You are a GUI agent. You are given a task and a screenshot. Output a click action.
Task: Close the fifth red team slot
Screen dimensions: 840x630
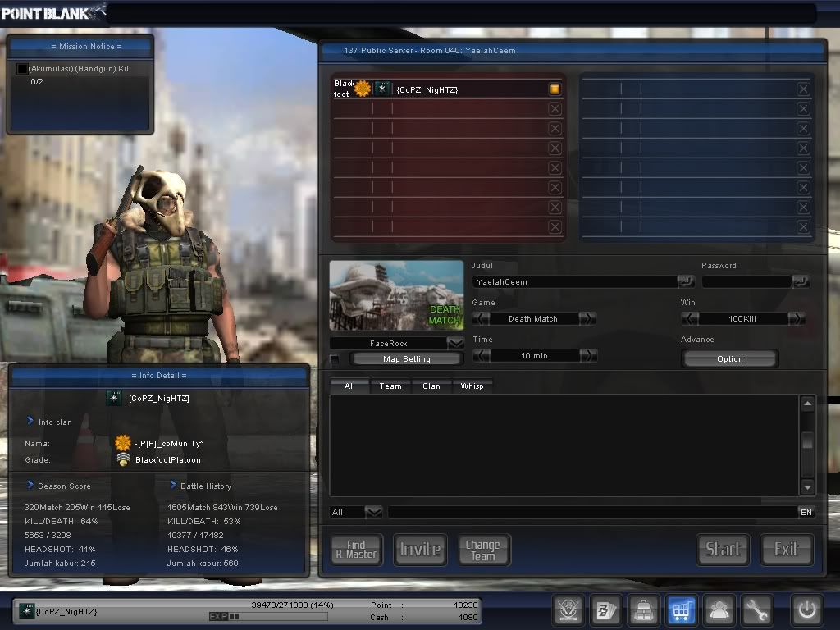[555, 167]
